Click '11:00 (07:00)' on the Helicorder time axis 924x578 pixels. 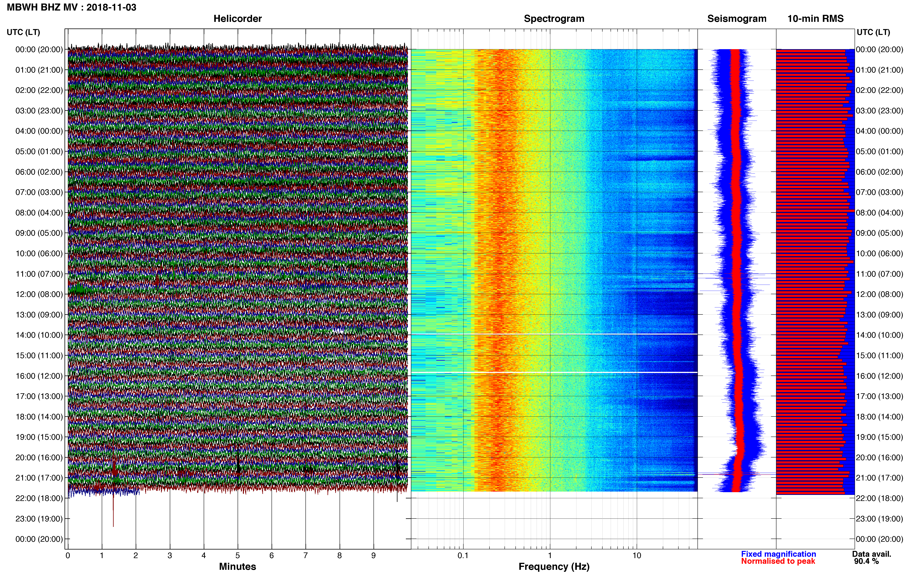[39, 274]
